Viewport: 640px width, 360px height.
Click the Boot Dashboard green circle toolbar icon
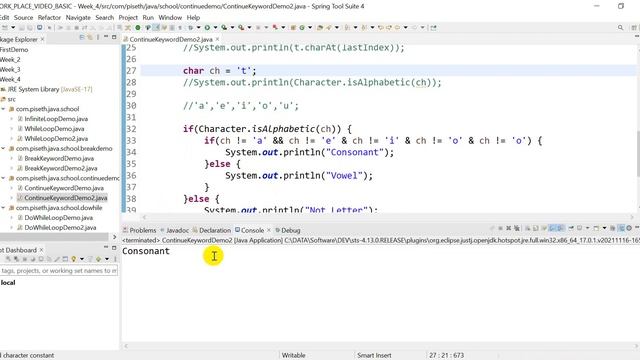tap(138, 27)
